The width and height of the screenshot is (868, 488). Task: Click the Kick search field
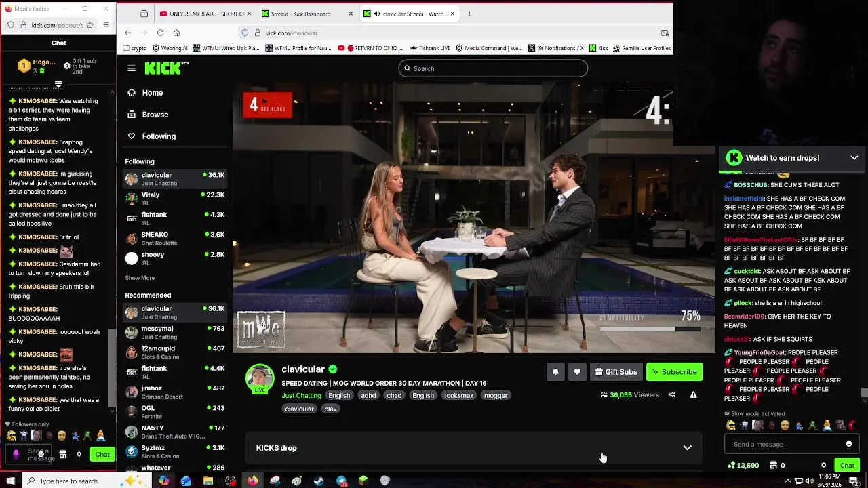tap(493, 68)
